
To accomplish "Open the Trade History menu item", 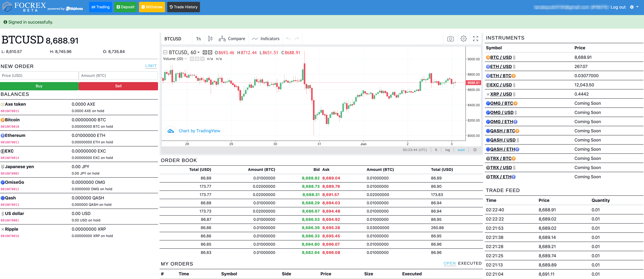I will point(183,7).
